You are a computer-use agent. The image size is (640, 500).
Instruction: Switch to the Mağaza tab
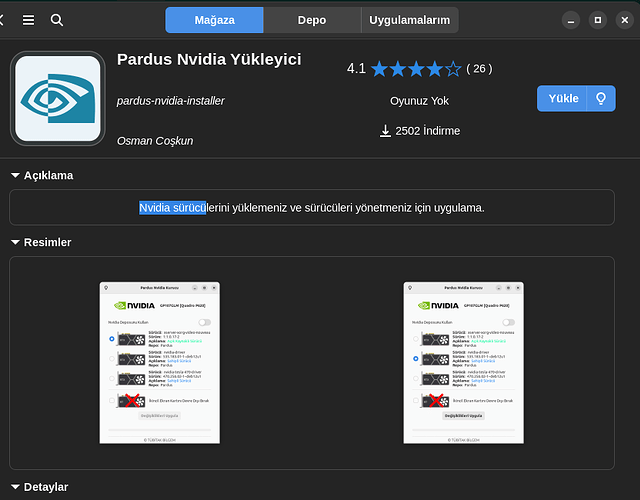coord(214,20)
